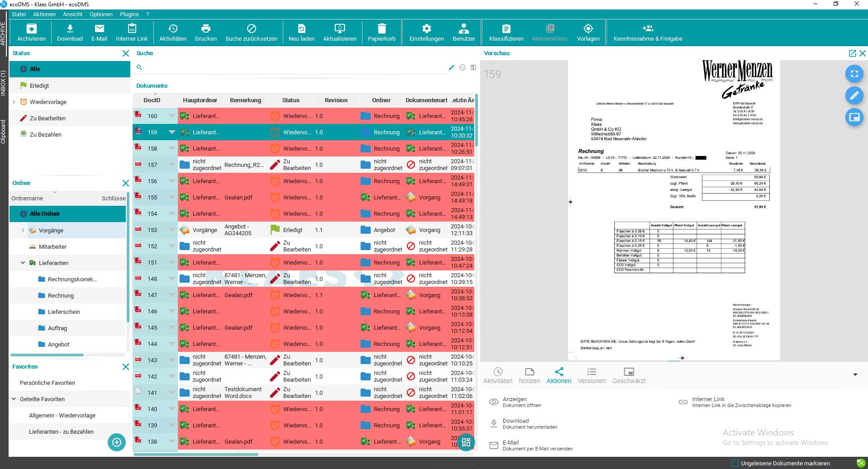868x469 pixels.
Task: Click the Archivieren toolbar icon
Action: [x=31, y=29]
